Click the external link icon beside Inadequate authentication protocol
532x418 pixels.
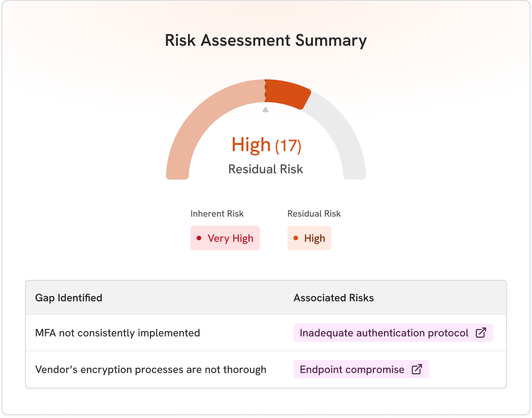[480, 333]
